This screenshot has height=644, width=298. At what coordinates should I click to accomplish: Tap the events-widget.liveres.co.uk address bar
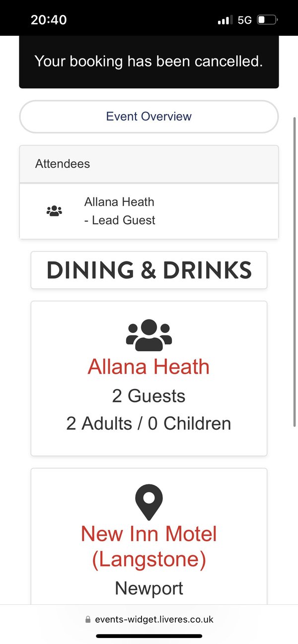[149, 619]
